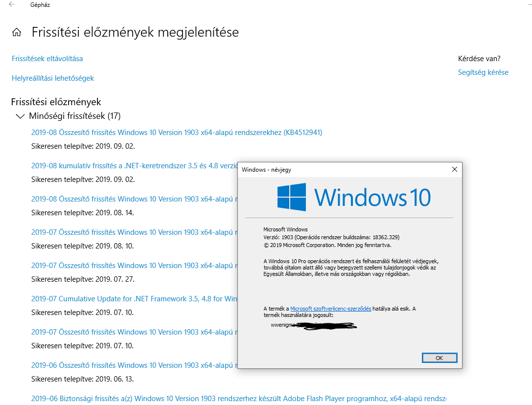Click Gépház window title text
Screen dimensions: 532x405
[x=40, y=5]
